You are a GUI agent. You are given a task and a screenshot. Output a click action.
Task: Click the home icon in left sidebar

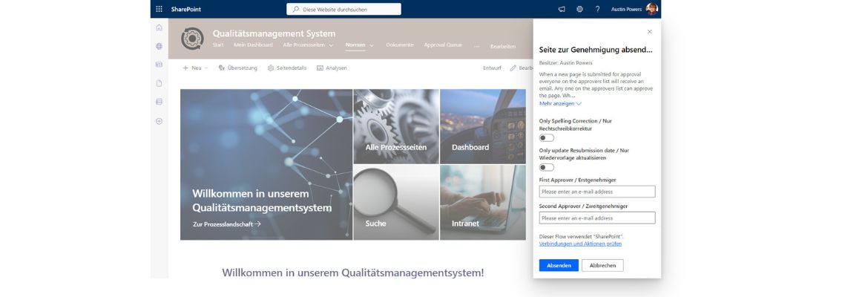[x=159, y=27]
